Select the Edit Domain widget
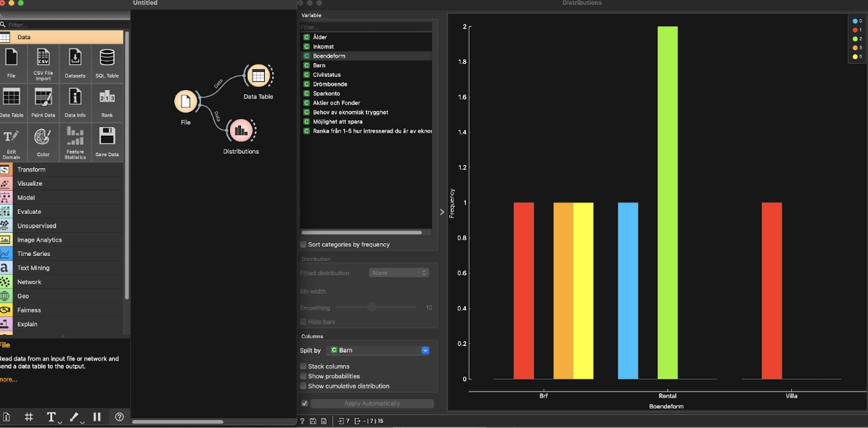Screen dimensions: 868x428 11,143
